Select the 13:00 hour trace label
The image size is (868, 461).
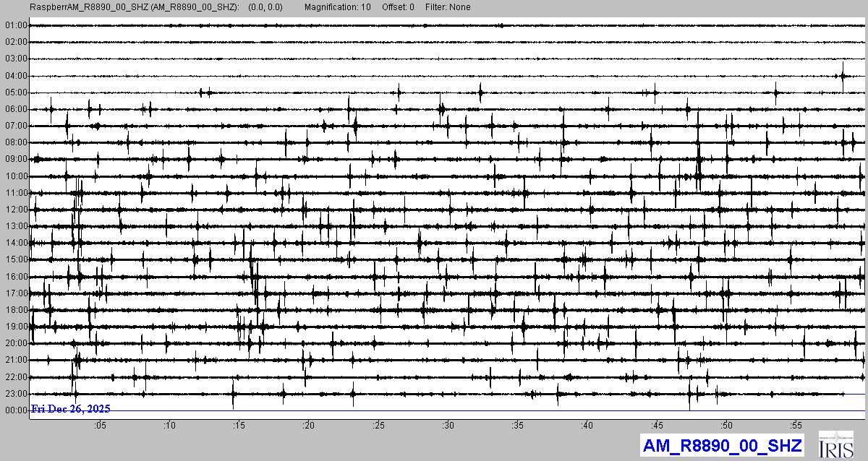tap(15, 226)
